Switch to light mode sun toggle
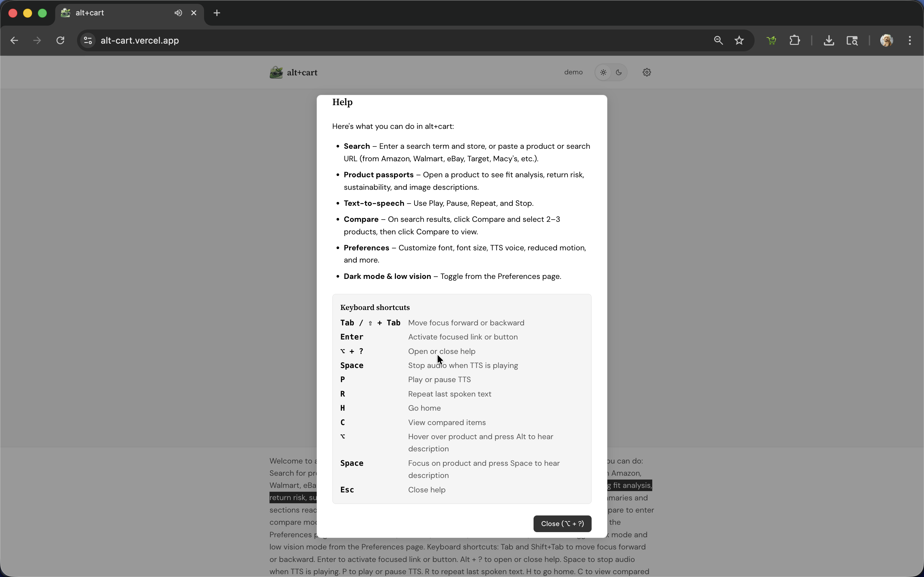 (603, 72)
